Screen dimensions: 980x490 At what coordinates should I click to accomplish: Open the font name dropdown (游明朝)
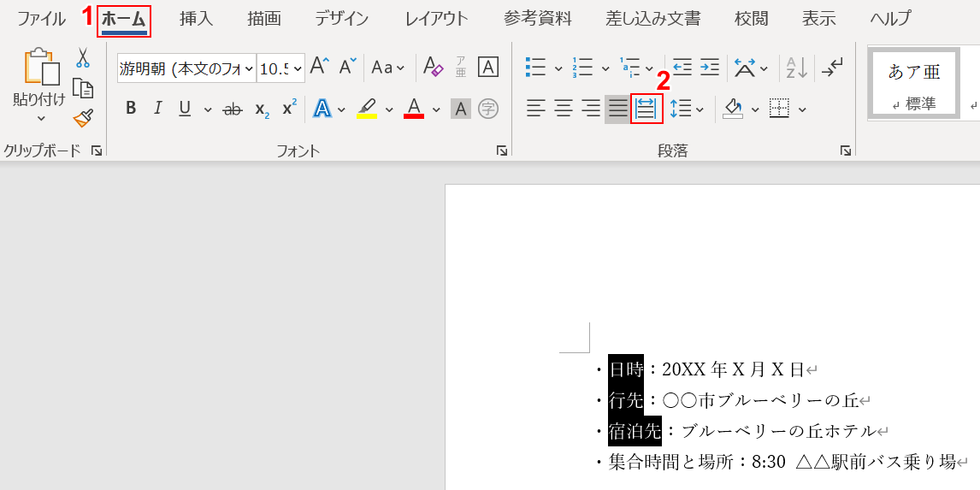click(249, 68)
